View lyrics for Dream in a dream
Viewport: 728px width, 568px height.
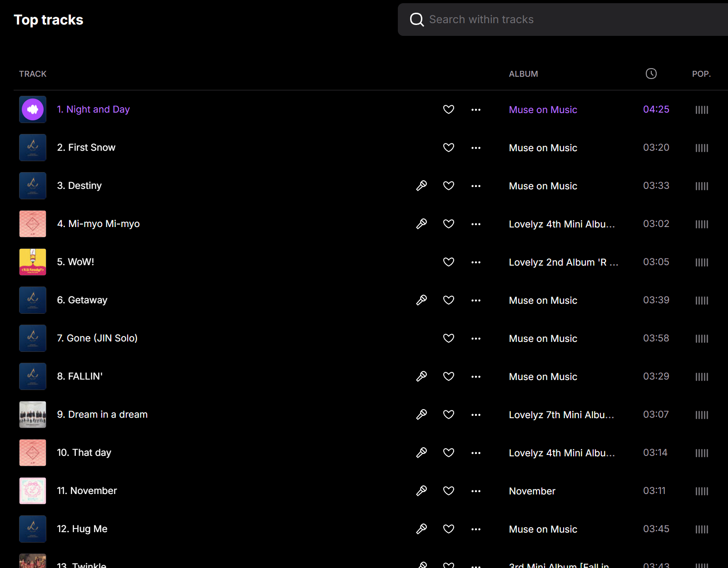point(421,415)
